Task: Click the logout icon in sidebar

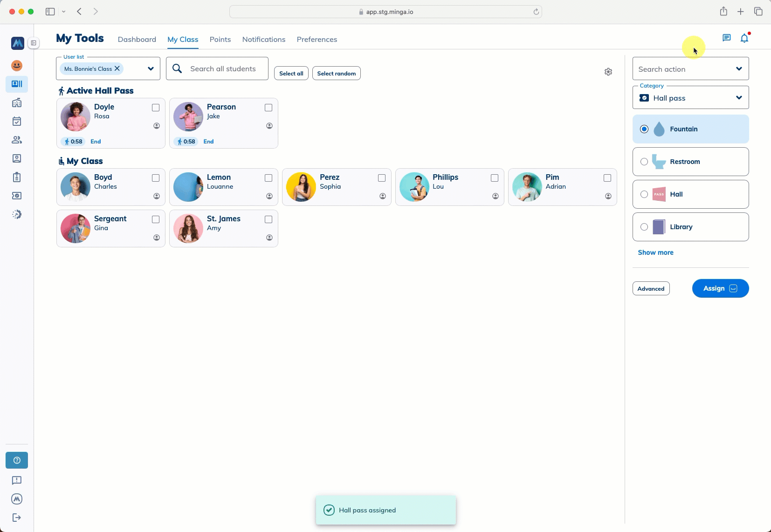Action: [17, 518]
